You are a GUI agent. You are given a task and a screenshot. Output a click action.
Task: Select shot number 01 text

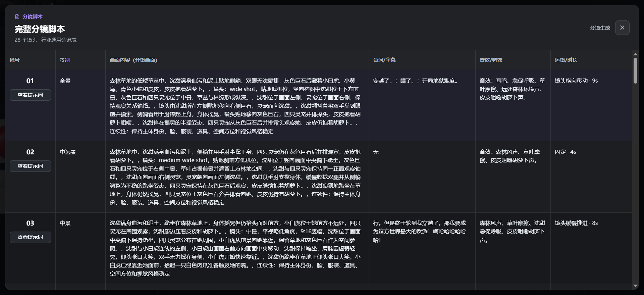30,81
